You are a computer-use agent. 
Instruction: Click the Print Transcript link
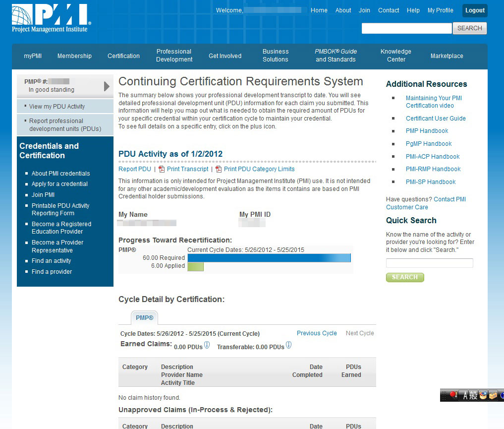(x=188, y=169)
